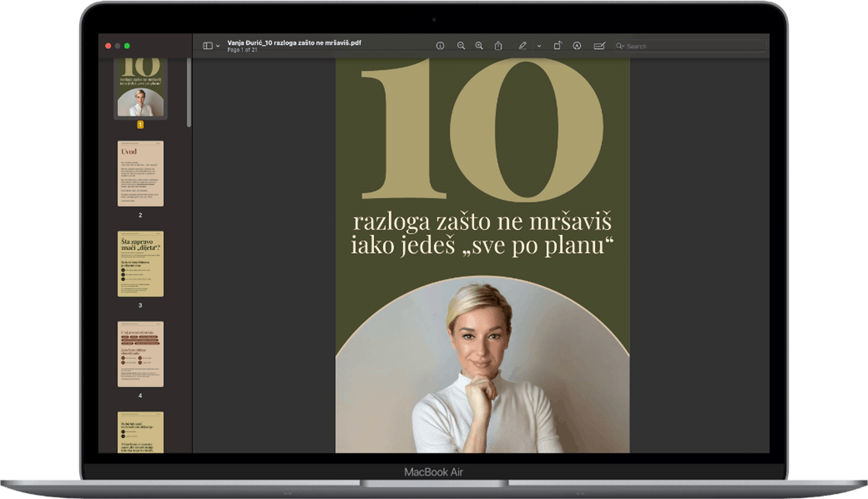Zoom out of the PDF page
Image resolution: width=868 pixels, height=499 pixels.
click(x=461, y=46)
